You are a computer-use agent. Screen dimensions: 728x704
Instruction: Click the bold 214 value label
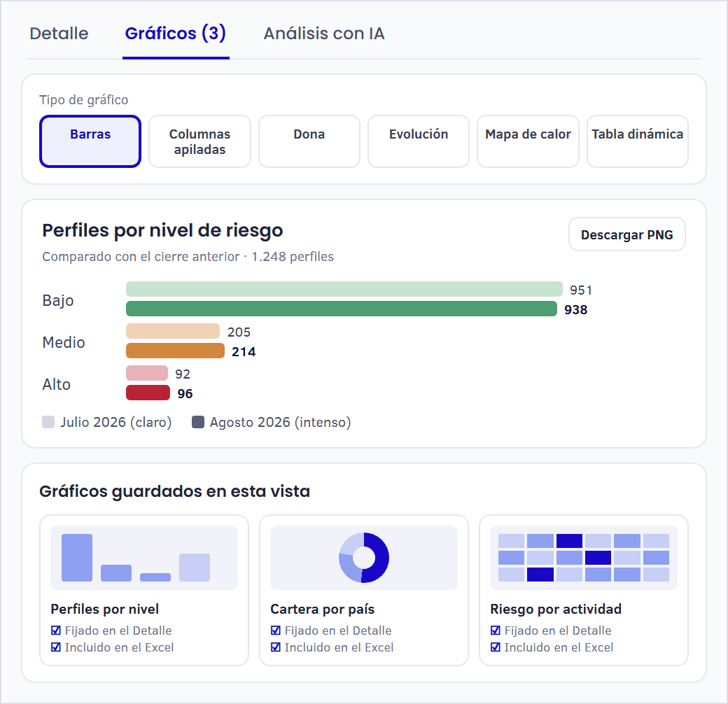244,351
